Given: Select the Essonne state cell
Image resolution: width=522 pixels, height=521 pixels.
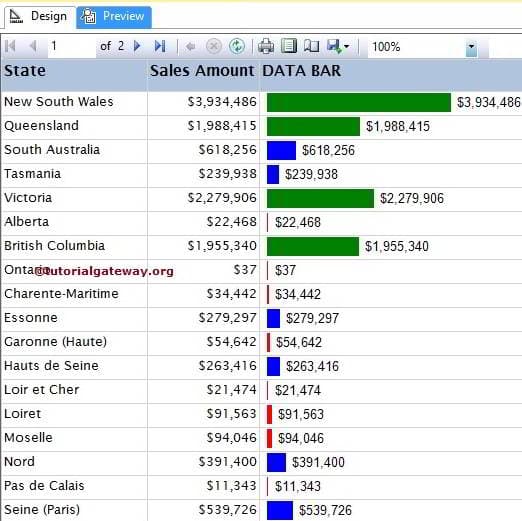Looking at the screenshot, I should (x=74, y=320).
